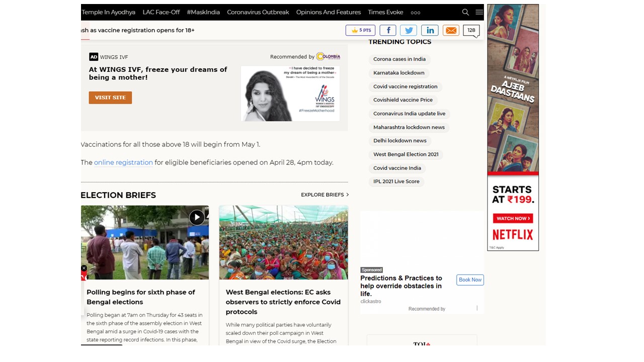Image resolution: width=644 pixels, height=362 pixels.
Task: Close the small floating video widget
Action: [84, 268]
